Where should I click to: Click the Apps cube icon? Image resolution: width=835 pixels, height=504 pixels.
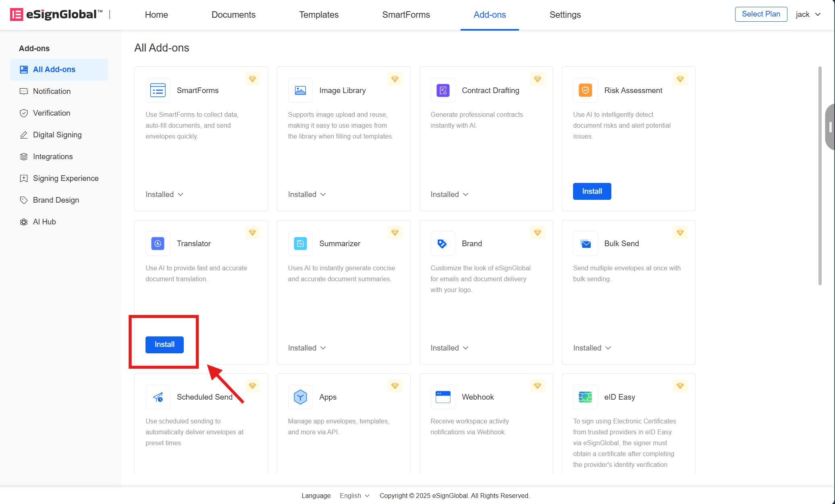[300, 397]
